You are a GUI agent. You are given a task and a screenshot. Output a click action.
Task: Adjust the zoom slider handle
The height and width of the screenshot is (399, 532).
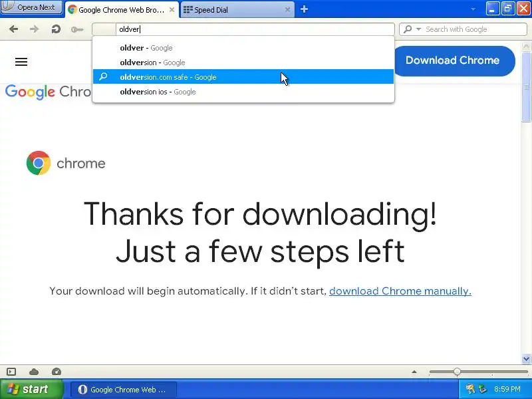(x=457, y=372)
